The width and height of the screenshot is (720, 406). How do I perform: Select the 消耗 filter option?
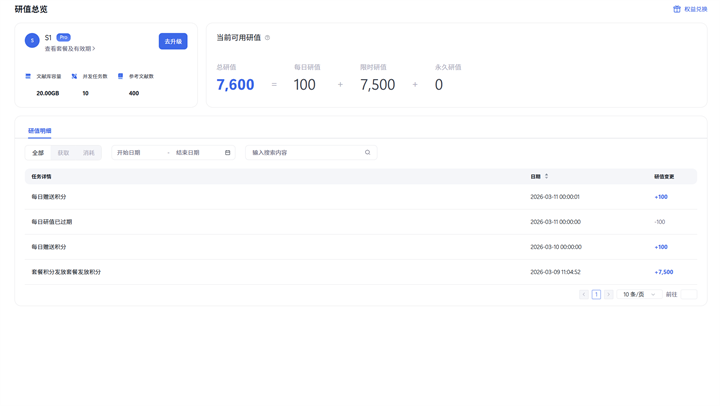point(89,153)
